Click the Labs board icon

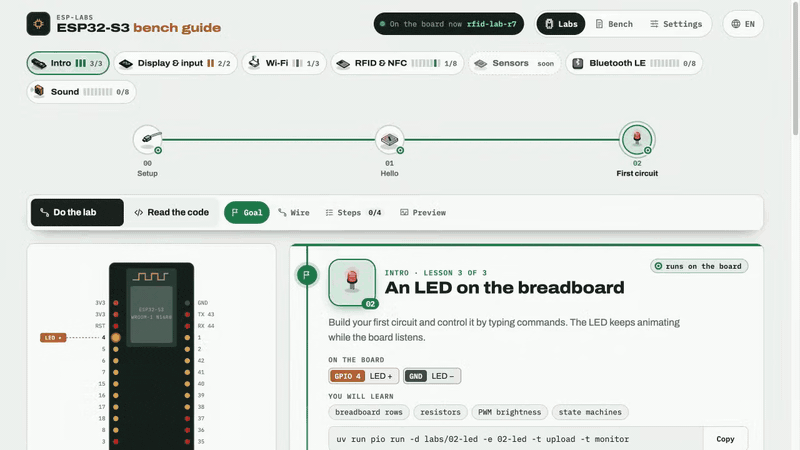[549, 24]
